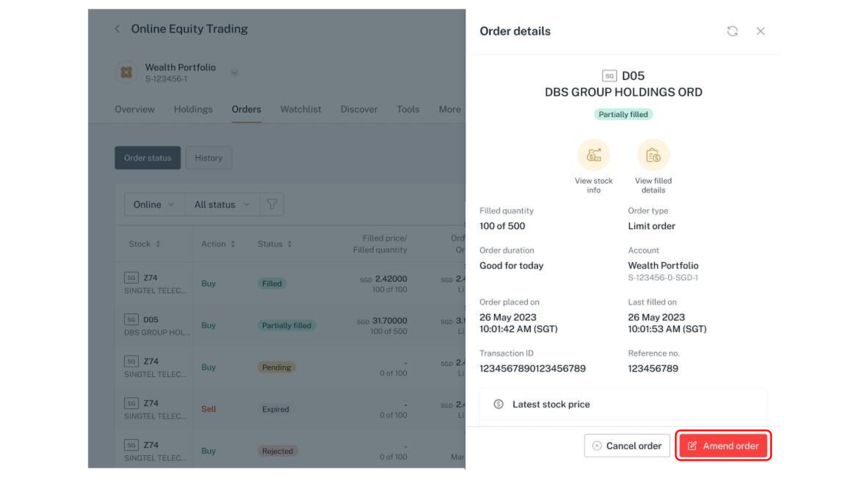The width and height of the screenshot is (868, 500).
Task: Open the More tab
Action: (x=450, y=109)
